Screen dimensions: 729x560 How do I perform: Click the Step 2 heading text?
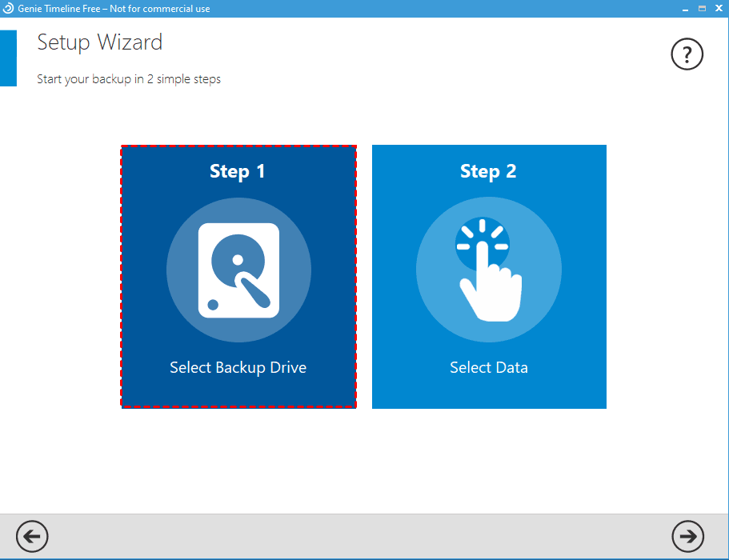pyautogui.click(x=488, y=170)
